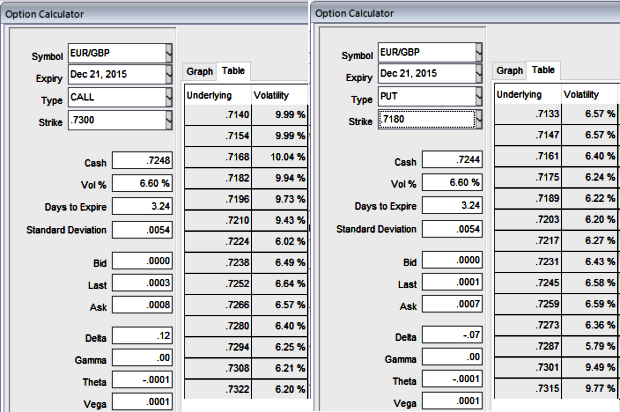620x412 pixels.
Task: Click the Cash field showing .7244
Action: pos(453,162)
